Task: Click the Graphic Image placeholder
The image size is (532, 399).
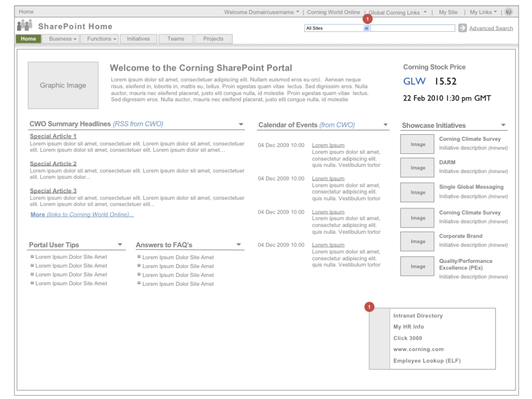Action: point(63,85)
